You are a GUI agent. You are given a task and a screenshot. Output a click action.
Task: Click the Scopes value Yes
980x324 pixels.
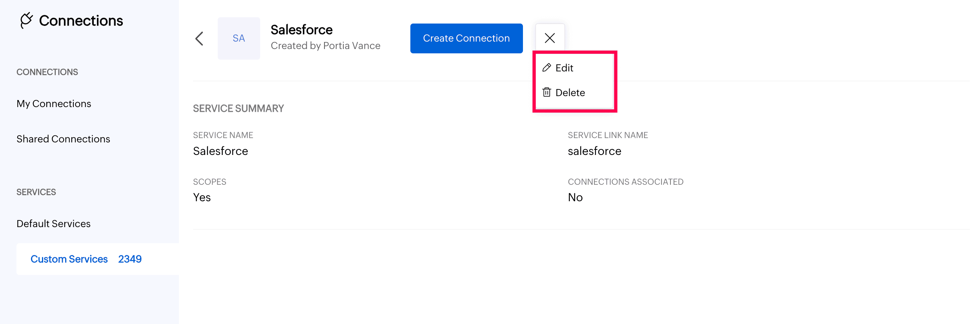pos(202,197)
